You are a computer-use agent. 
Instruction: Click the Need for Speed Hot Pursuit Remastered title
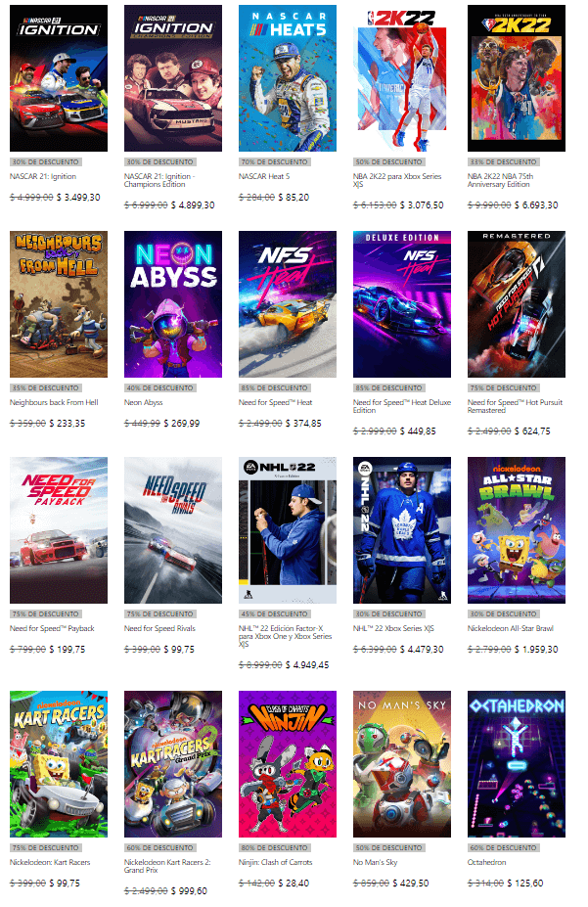coord(515,406)
